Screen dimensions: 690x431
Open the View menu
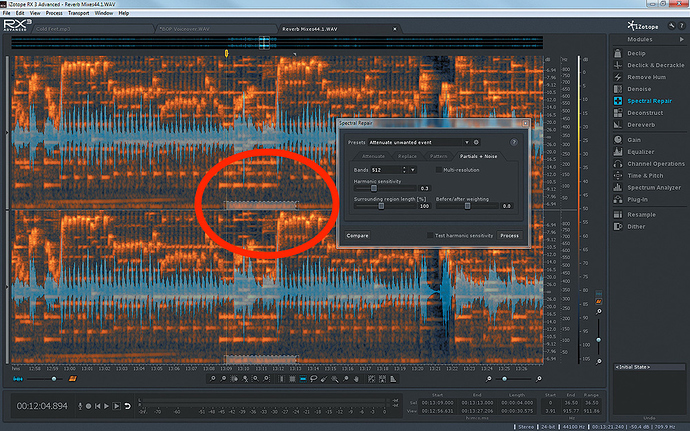(35, 13)
